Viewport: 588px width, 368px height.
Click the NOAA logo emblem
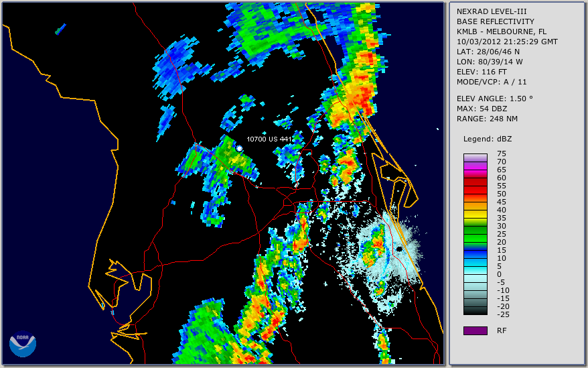click(x=23, y=344)
